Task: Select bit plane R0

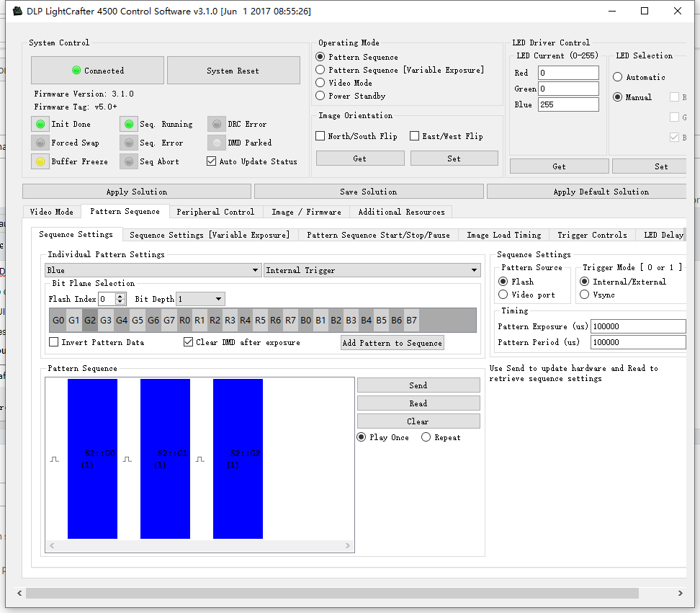Action: [x=184, y=320]
